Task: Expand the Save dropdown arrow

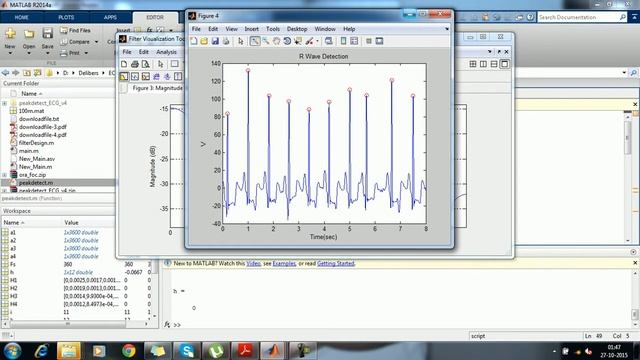Action: [x=48, y=53]
